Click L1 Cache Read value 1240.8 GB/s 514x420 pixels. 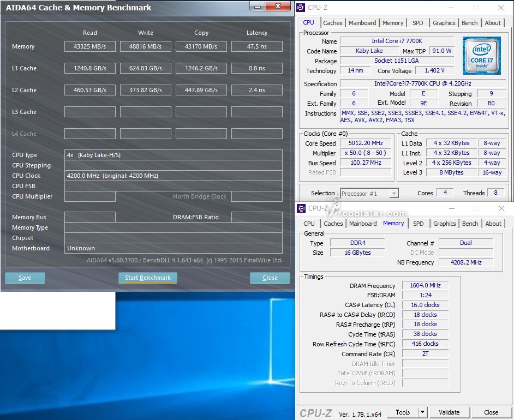click(x=90, y=68)
